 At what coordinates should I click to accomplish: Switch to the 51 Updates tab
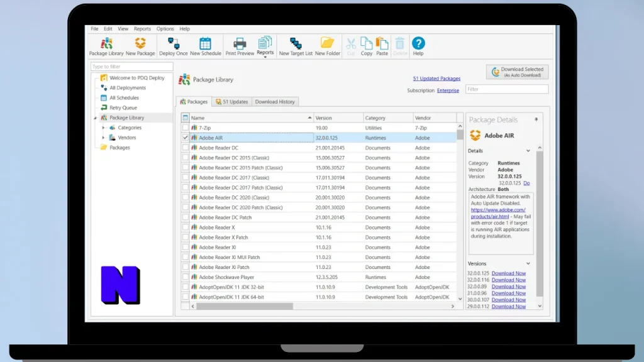232,102
